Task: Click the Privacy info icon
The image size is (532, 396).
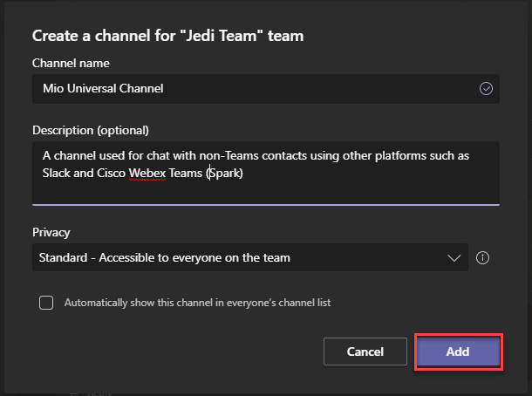Action: (483, 257)
